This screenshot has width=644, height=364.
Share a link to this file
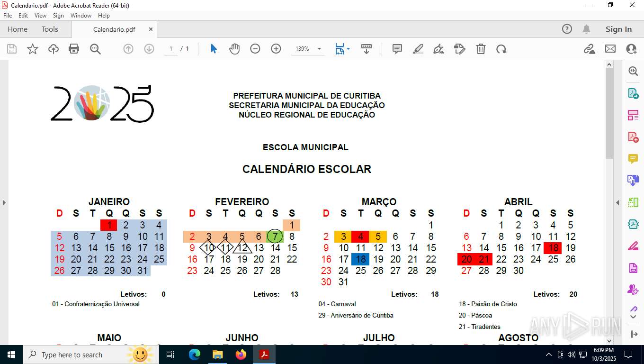tap(589, 49)
